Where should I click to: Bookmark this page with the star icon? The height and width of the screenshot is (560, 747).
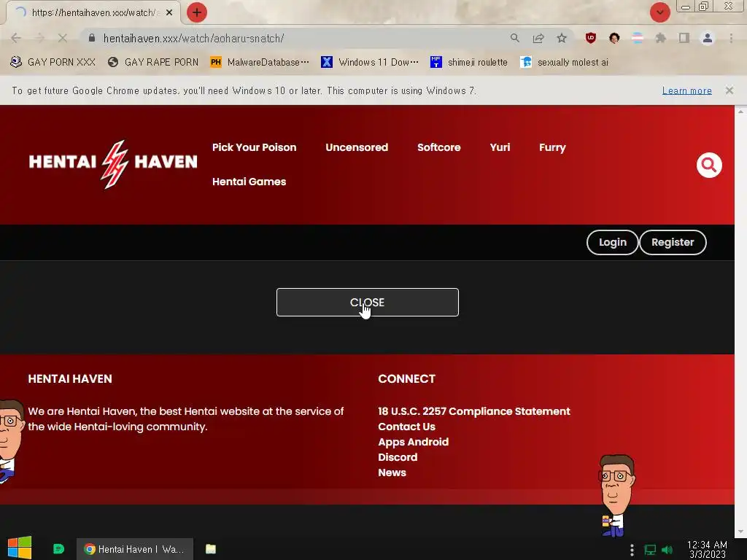click(562, 38)
